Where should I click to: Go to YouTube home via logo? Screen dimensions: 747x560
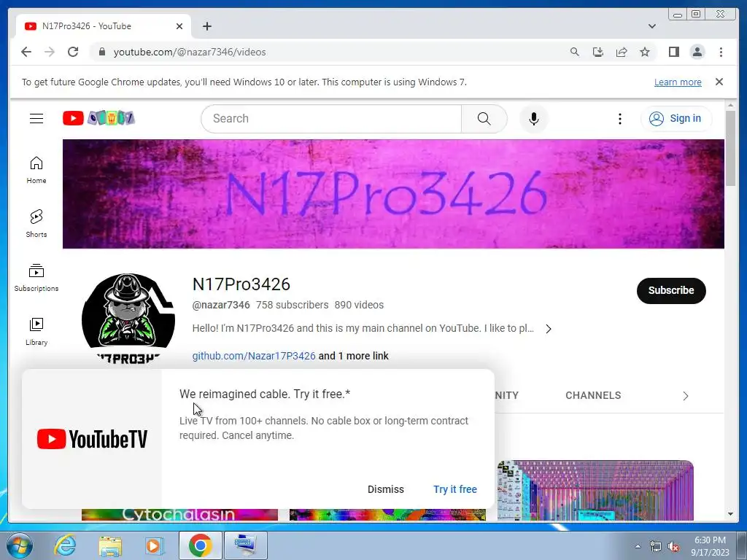tap(98, 118)
